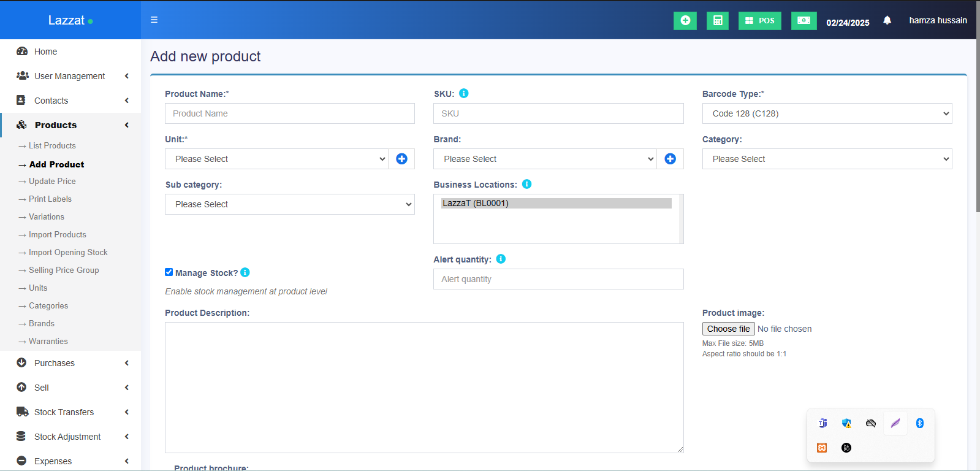Go to Import Opening Stock page
This screenshot has width=980, height=471.
[x=68, y=253]
